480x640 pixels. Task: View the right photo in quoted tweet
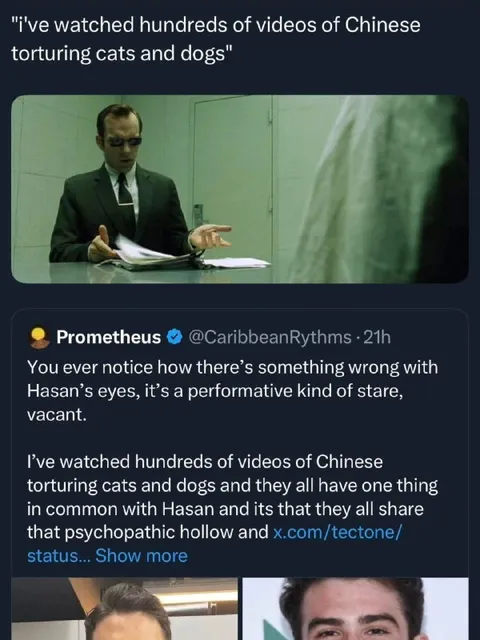tap(356, 609)
